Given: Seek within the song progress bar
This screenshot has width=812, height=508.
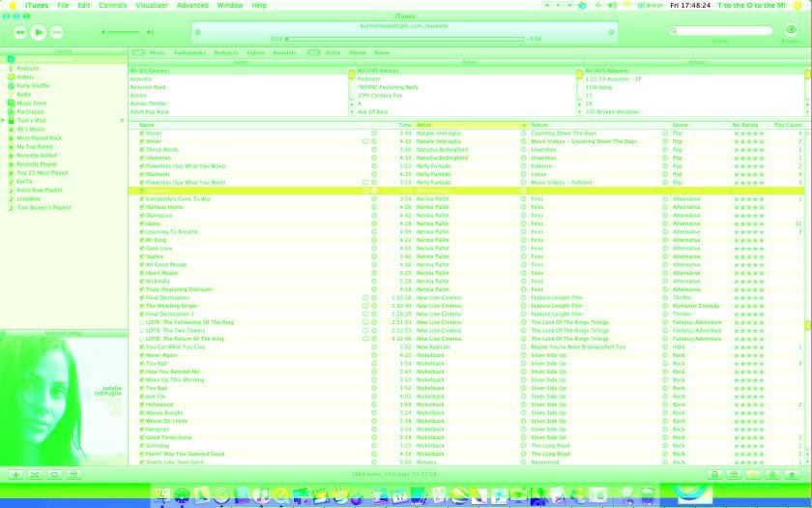Looking at the screenshot, I should pos(404,39).
